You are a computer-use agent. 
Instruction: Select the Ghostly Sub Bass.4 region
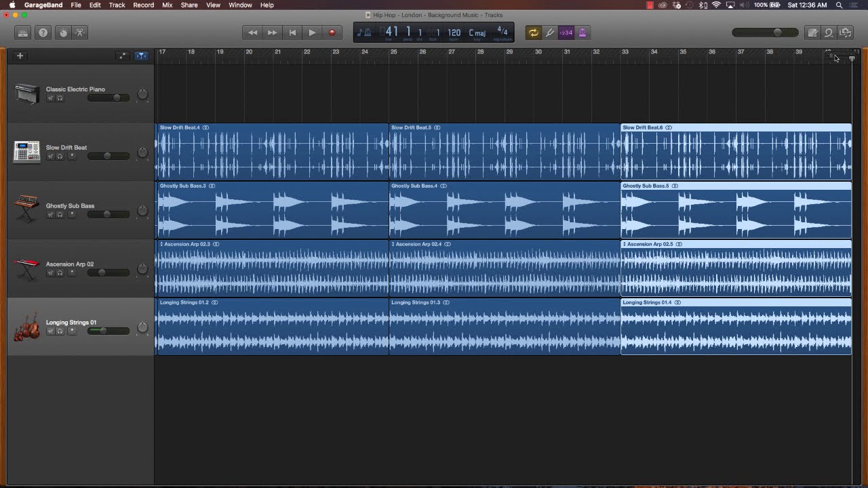pyautogui.click(x=505, y=210)
